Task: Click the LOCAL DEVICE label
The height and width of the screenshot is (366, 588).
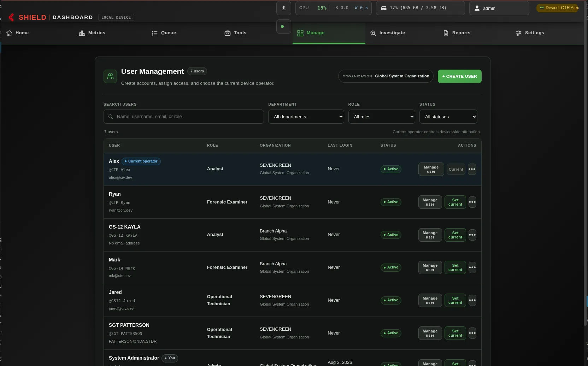Action: click(116, 17)
